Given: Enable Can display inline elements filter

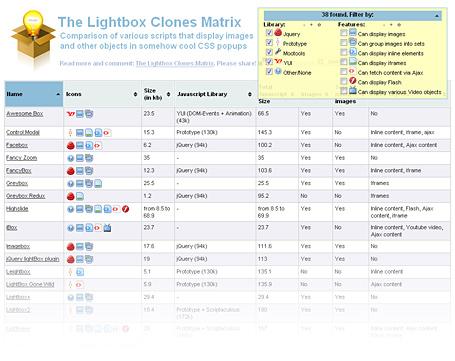Looking at the screenshot, I should point(344,52).
